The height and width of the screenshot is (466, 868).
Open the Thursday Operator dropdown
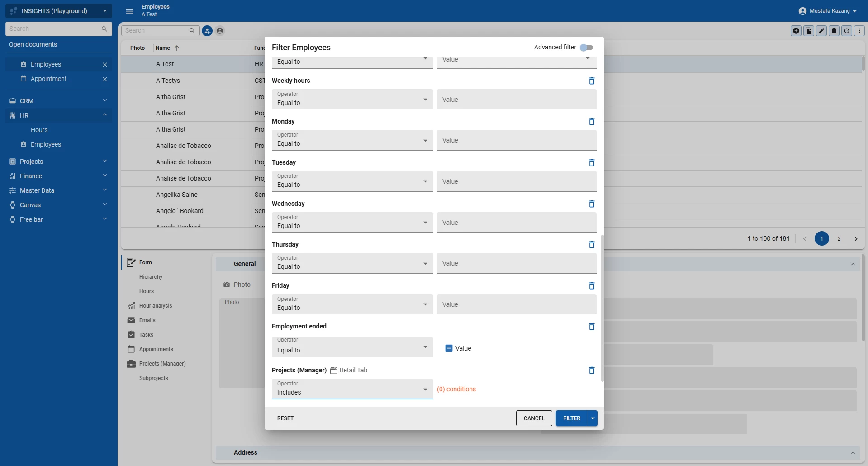(352, 263)
